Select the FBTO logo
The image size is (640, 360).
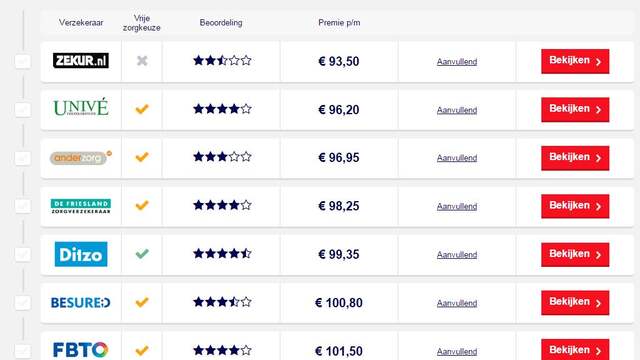coord(81,350)
